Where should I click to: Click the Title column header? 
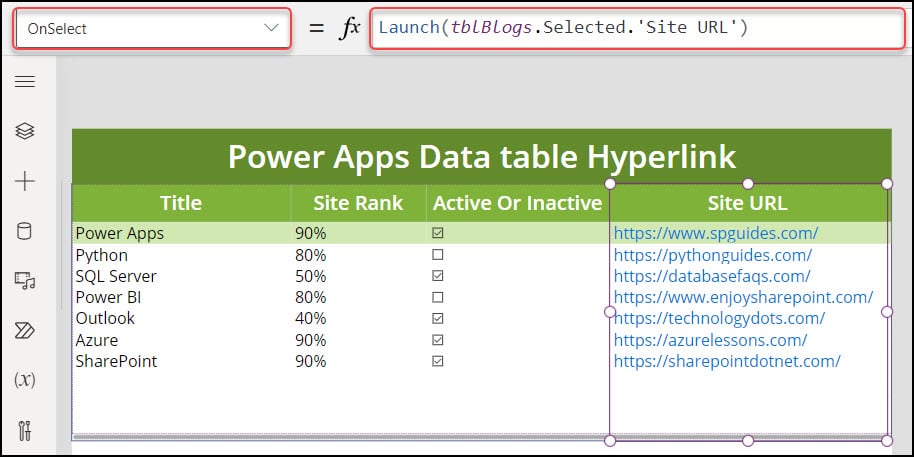click(x=181, y=203)
